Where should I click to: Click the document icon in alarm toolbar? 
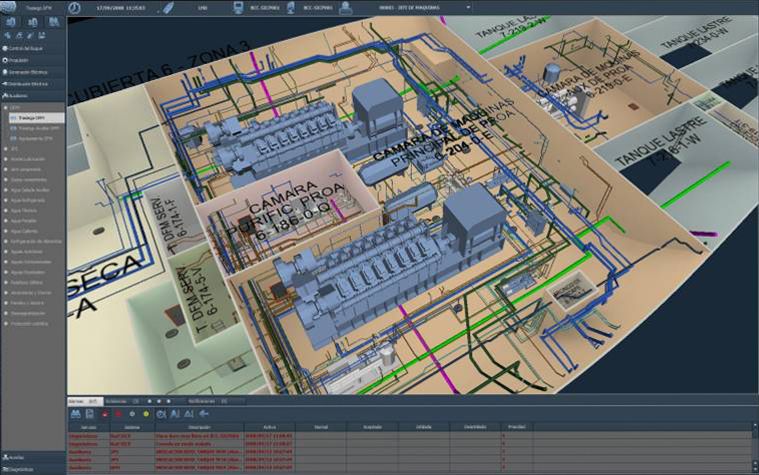tap(91, 412)
